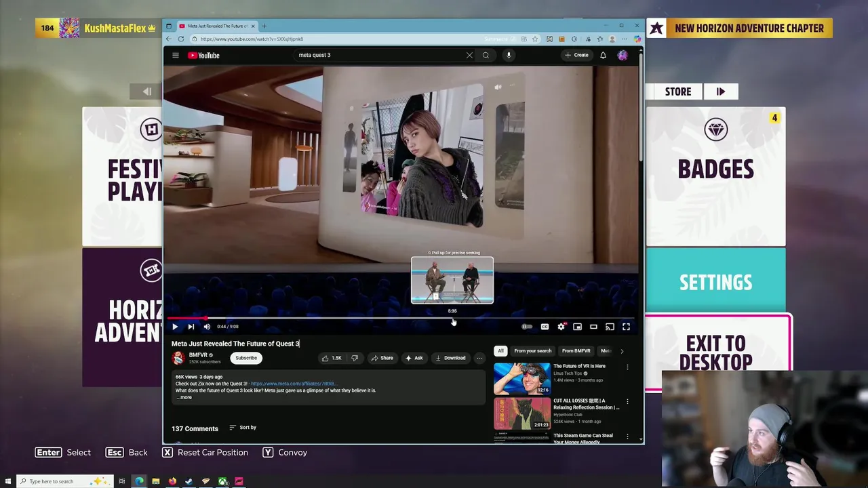Click the next-tab arrow beside STORE

coord(721,91)
